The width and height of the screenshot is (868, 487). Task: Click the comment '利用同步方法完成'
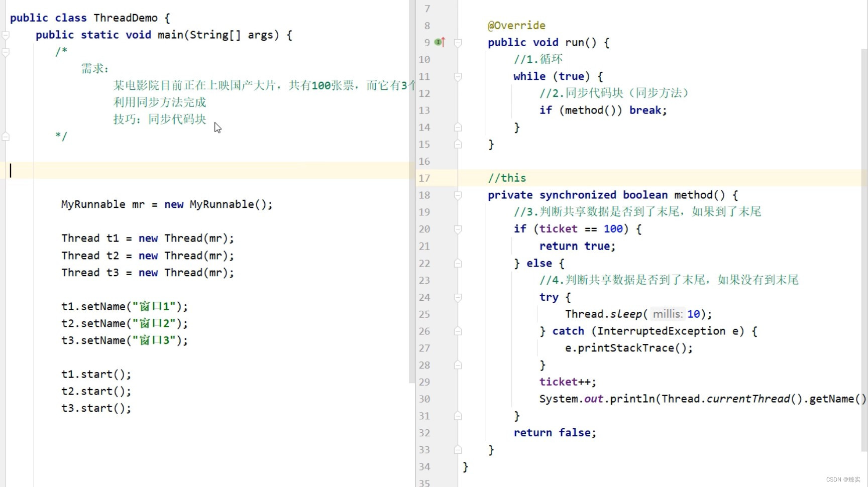(160, 102)
